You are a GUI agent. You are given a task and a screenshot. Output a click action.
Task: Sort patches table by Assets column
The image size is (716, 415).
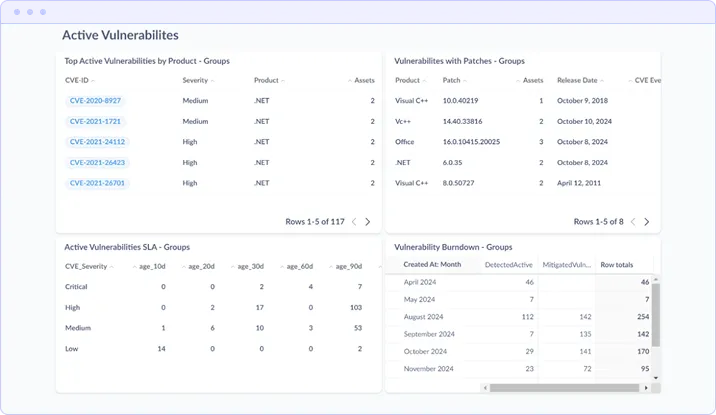pyautogui.click(x=530, y=80)
